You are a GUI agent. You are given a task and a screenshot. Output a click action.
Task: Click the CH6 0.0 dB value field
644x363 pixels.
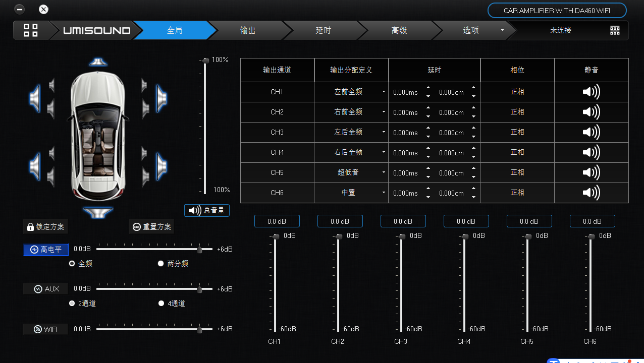point(592,221)
